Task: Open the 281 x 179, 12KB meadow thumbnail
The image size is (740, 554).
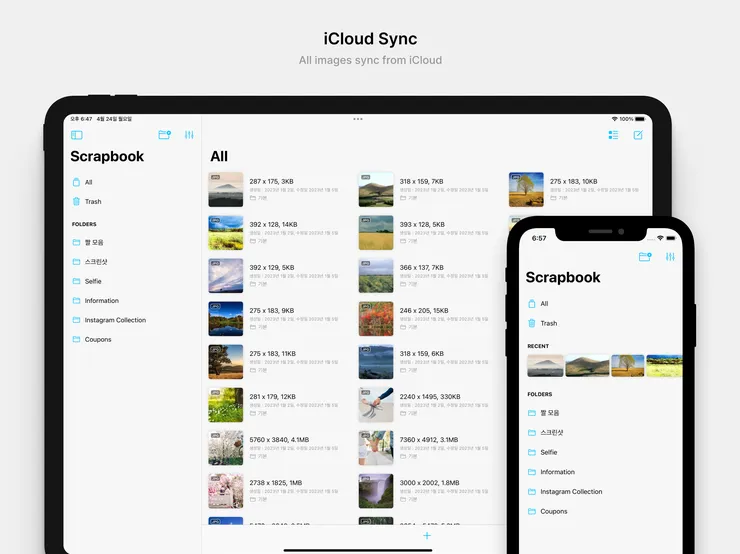Action: (x=226, y=405)
